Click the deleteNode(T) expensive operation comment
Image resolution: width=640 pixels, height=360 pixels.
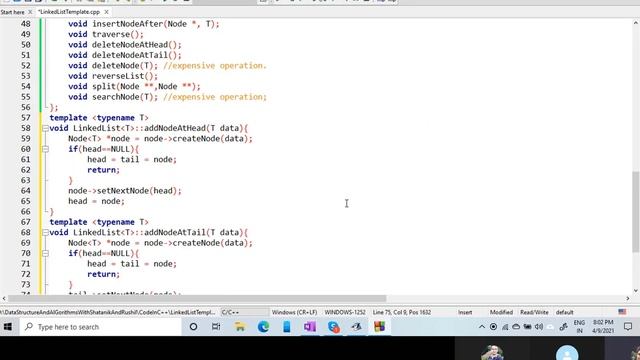point(215,66)
